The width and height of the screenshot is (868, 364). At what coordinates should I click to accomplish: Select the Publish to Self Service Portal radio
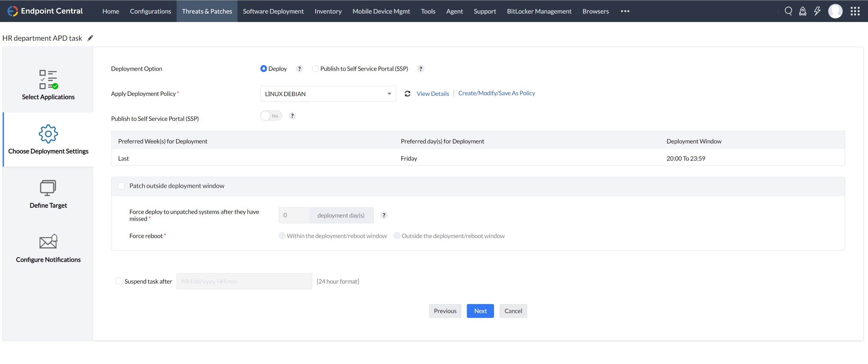pos(315,69)
